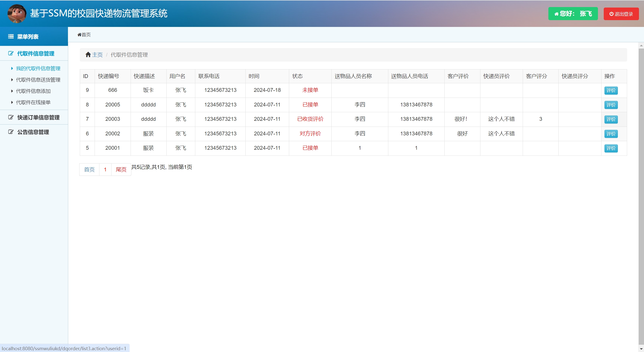Click the 您好：张飞 user button
This screenshot has height=352, width=644.
tap(573, 14)
